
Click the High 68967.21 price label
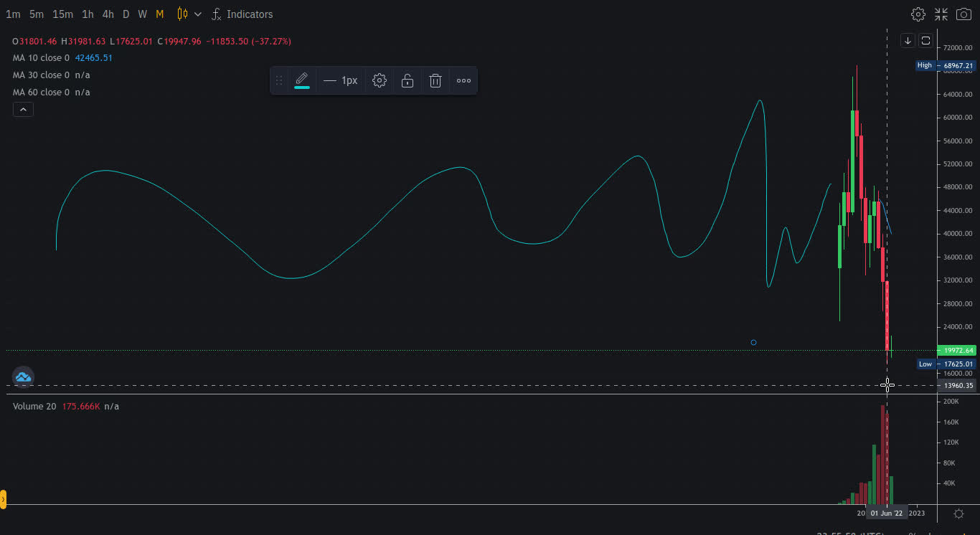click(946, 65)
